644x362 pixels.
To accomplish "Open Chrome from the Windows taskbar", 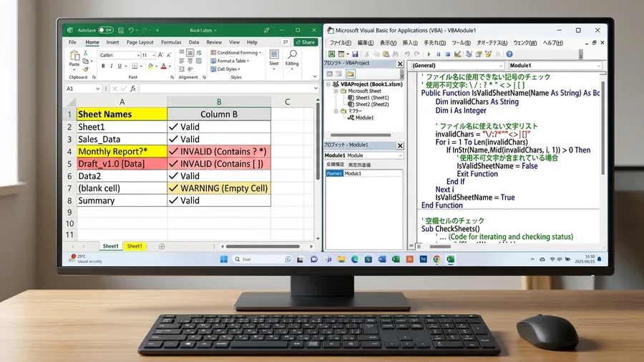I will [436, 259].
